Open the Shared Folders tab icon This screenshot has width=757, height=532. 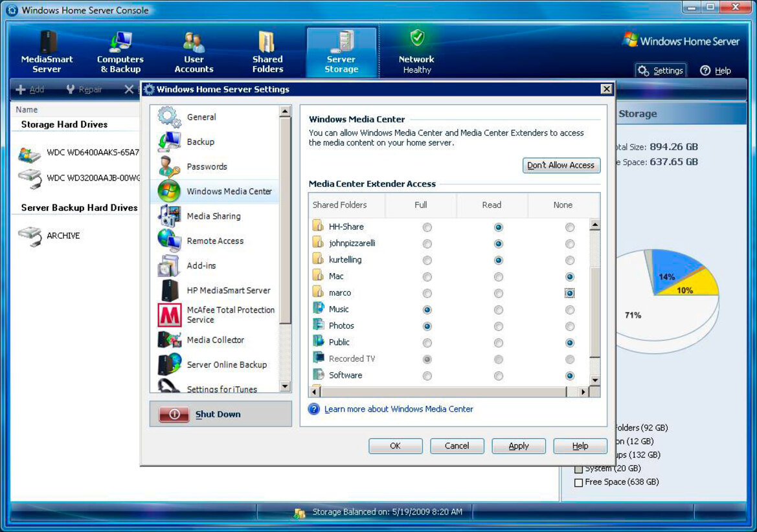pos(267,42)
